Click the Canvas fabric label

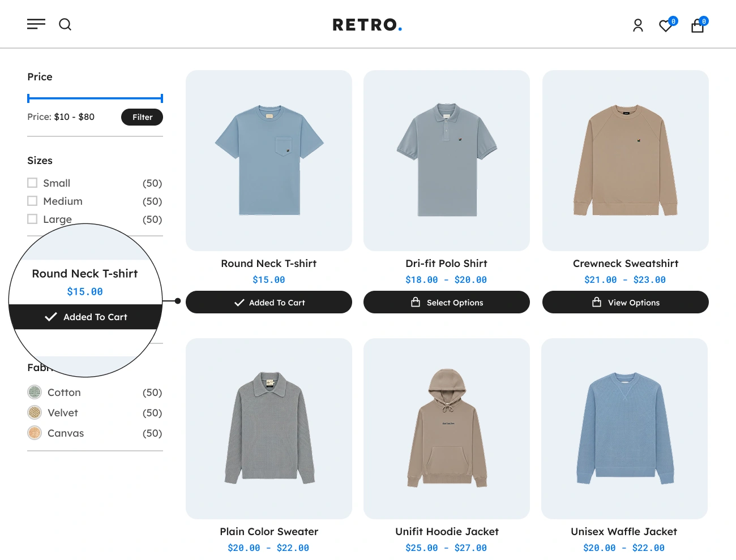pos(66,433)
